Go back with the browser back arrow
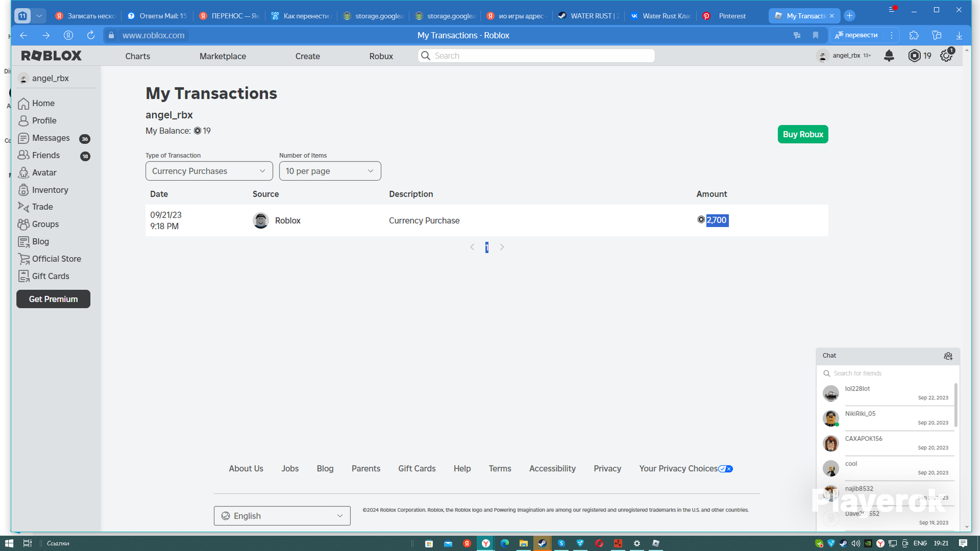The image size is (980, 551). coord(24,35)
